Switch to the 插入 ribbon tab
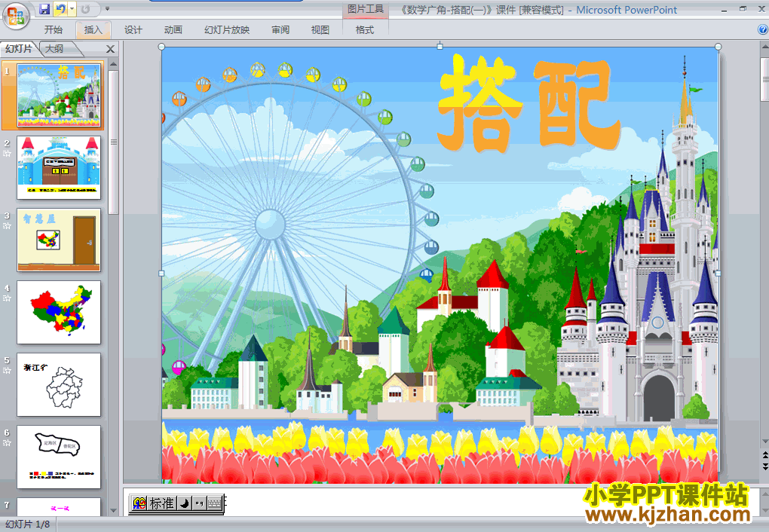The height and width of the screenshot is (532, 769). coord(93,30)
